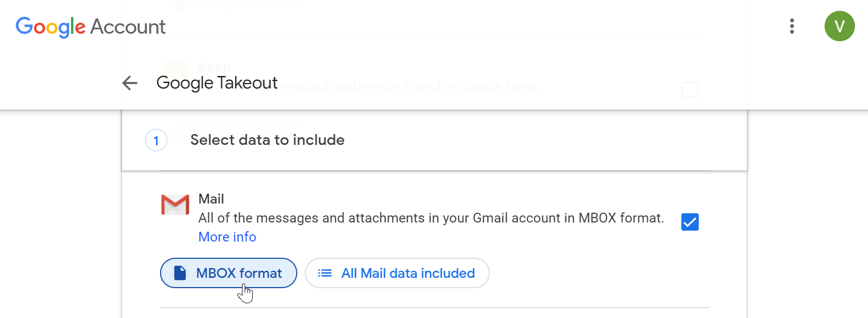Image resolution: width=868 pixels, height=318 pixels.
Task: Click the Google Takeout page title
Action: pyautogui.click(x=217, y=83)
